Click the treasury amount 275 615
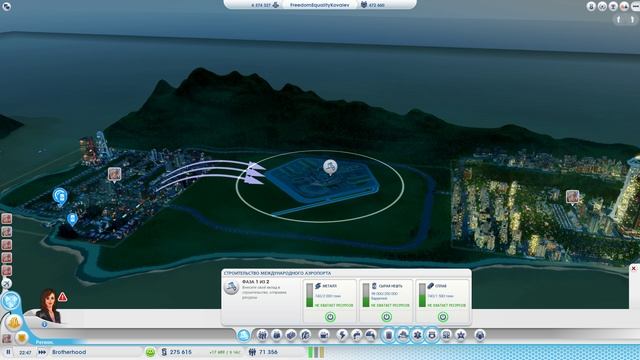This screenshot has height=360, width=640. pos(180,352)
